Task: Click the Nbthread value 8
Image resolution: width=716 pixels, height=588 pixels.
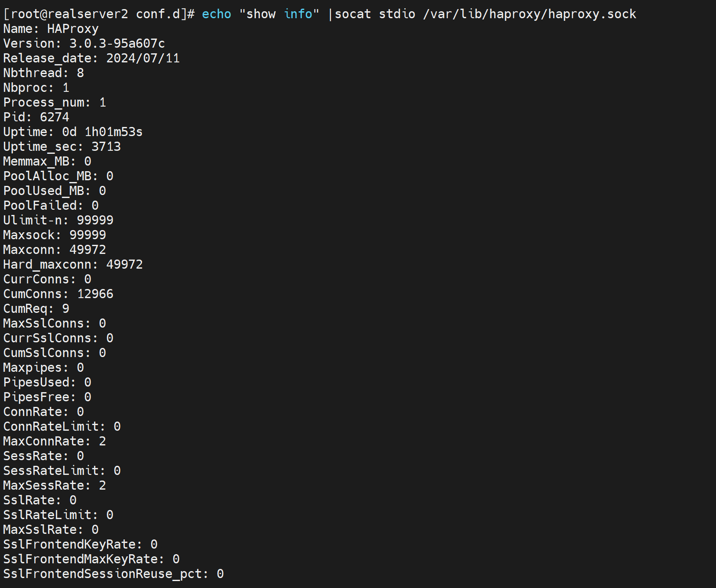Action: [x=80, y=73]
